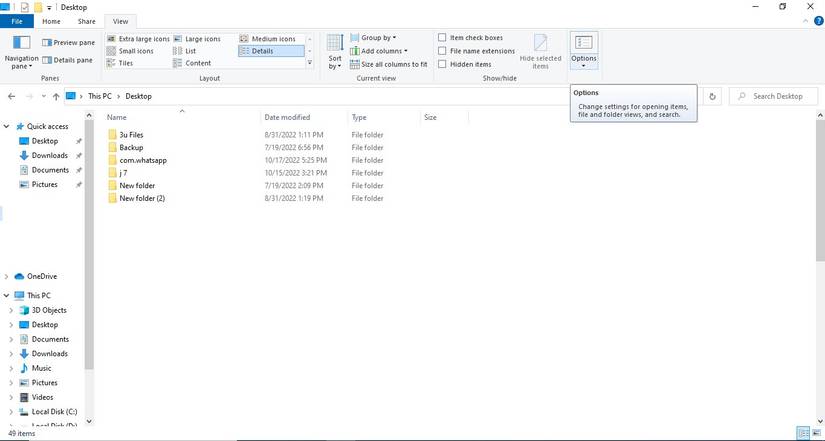Open the File menu
825x441 pixels.
17,21
